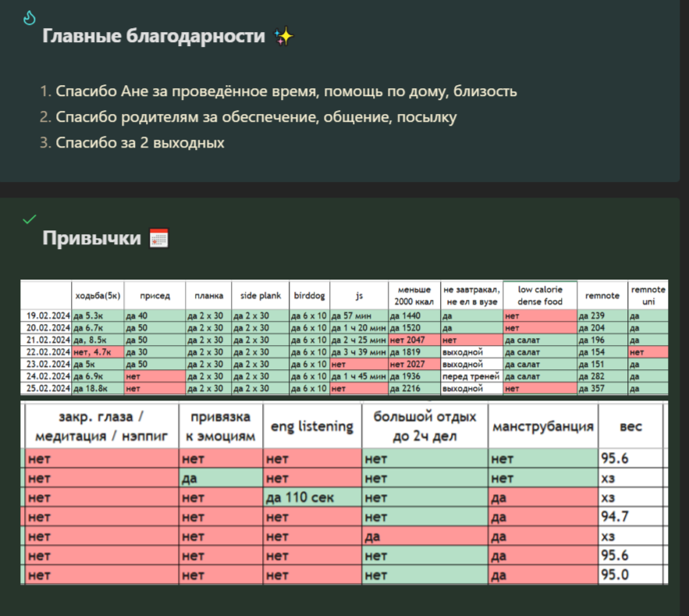Click the 22.02.2024 date cell
Image resolution: width=689 pixels, height=616 pixels.
point(45,352)
